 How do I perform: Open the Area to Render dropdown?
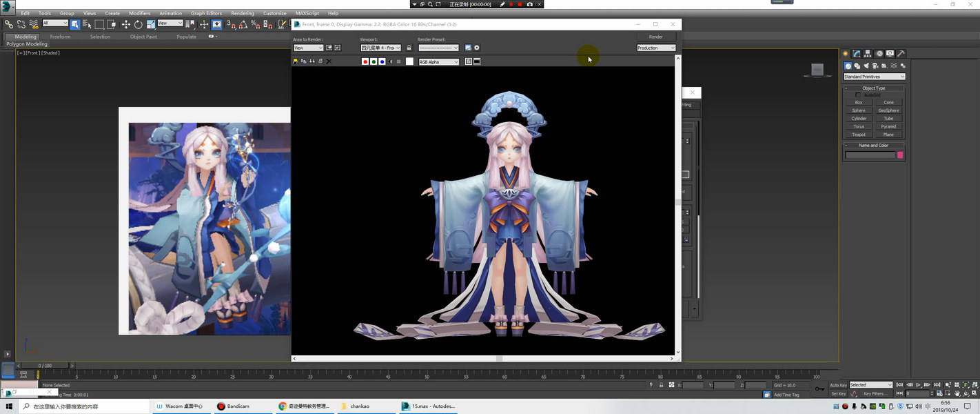pyautogui.click(x=308, y=48)
